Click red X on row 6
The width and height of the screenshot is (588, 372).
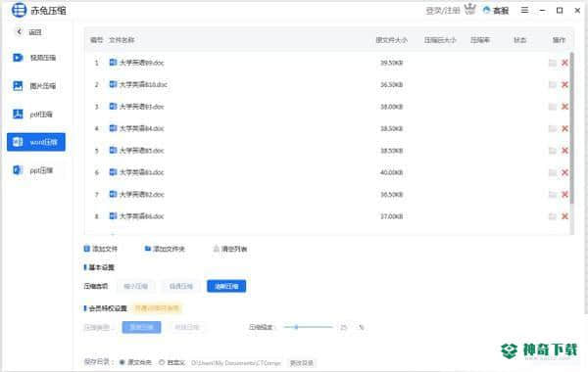[x=564, y=172]
